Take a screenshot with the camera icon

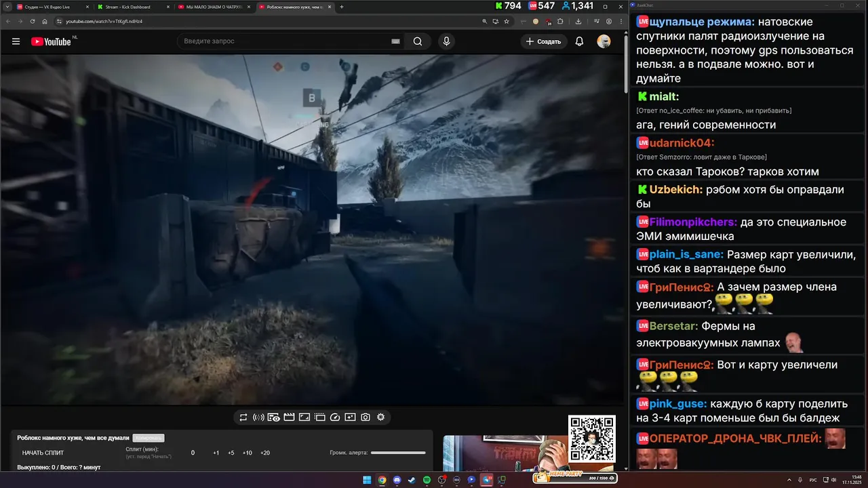tap(366, 418)
